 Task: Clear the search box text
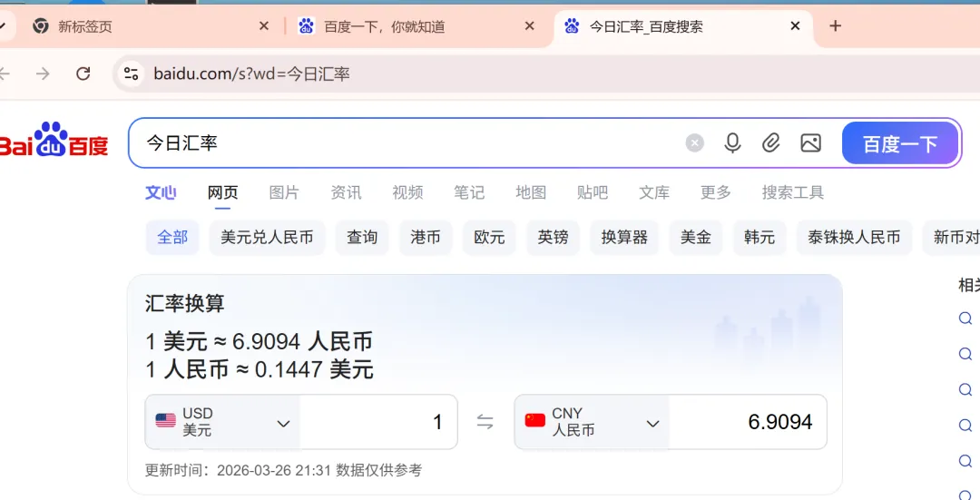tap(694, 143)
